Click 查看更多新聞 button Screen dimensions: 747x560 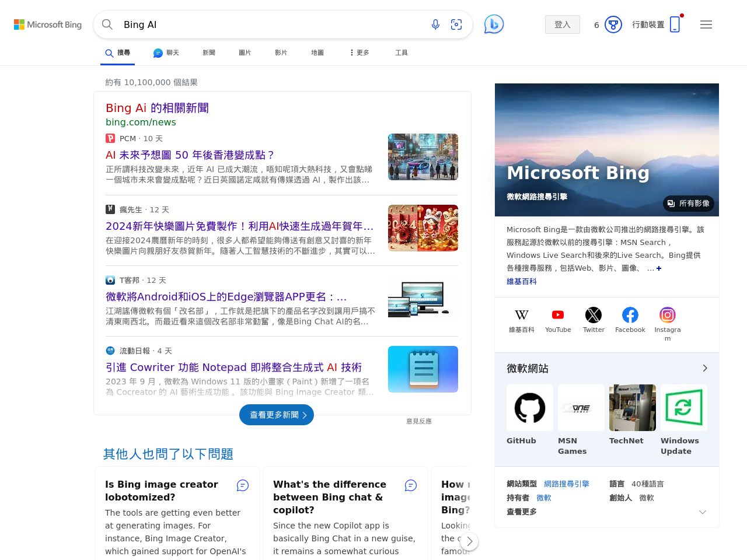click(x=277, y=415)
